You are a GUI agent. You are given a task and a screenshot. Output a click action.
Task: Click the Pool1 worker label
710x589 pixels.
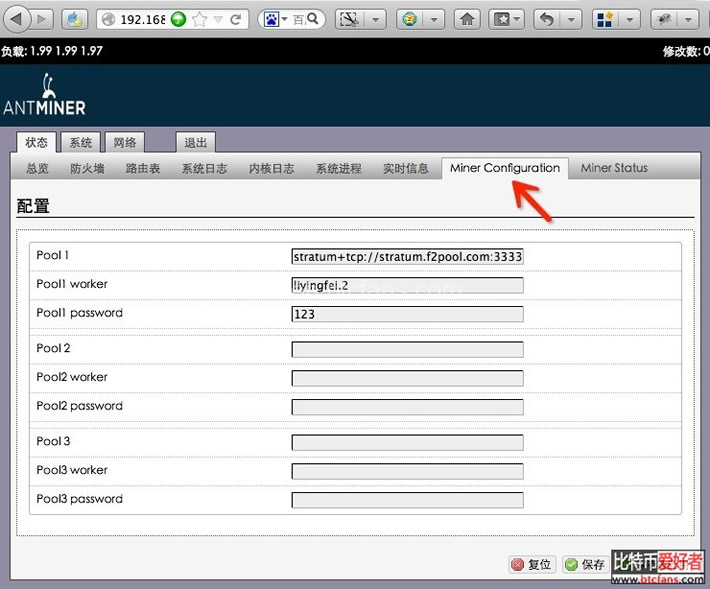point(72,284)
